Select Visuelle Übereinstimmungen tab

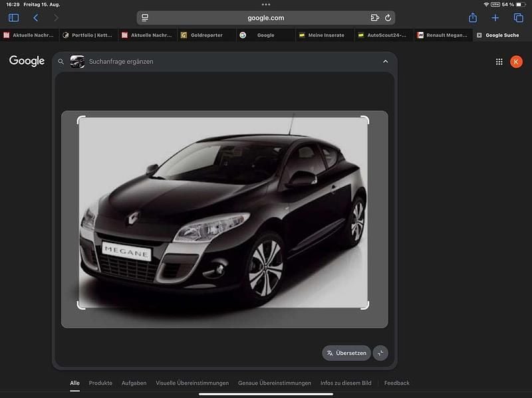tap(192, 383)
